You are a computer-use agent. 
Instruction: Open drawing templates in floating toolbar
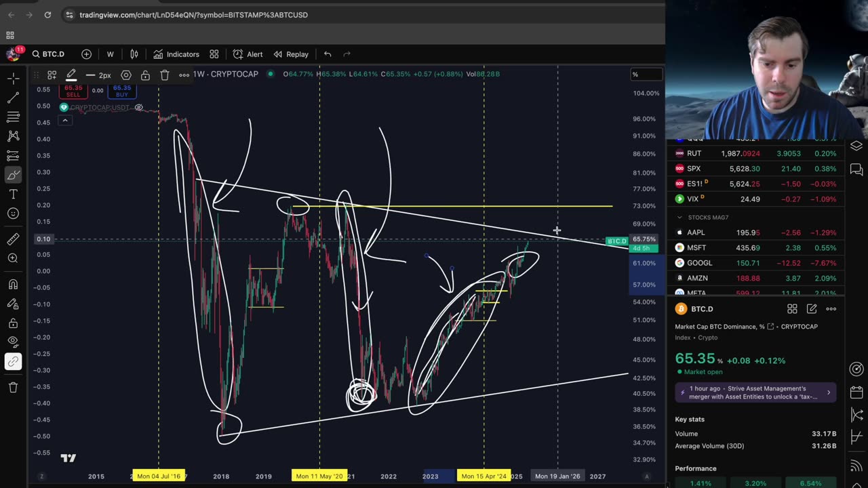(52, 75)
